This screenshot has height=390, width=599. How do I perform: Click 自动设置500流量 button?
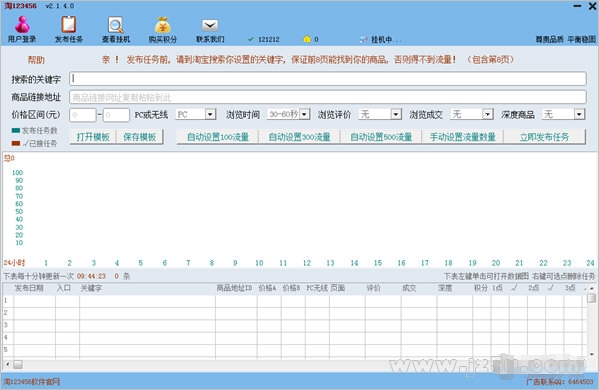(381, 137)
